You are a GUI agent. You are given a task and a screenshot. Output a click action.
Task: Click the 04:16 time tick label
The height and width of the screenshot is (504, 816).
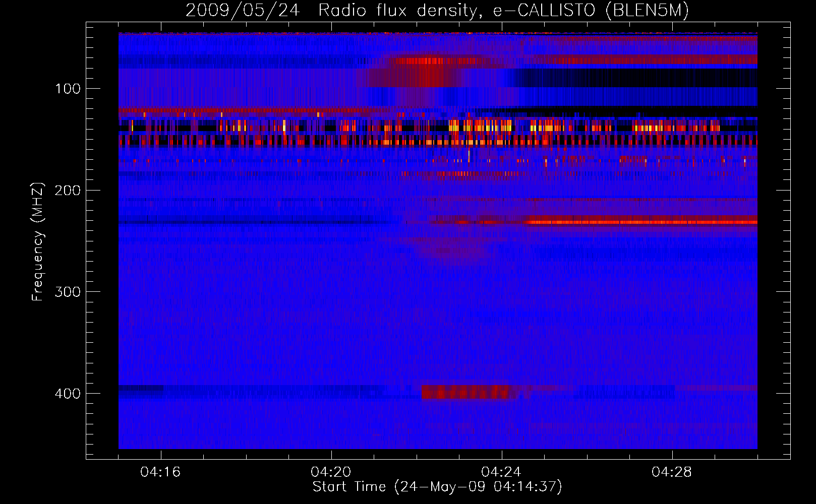tap(160, 472)
